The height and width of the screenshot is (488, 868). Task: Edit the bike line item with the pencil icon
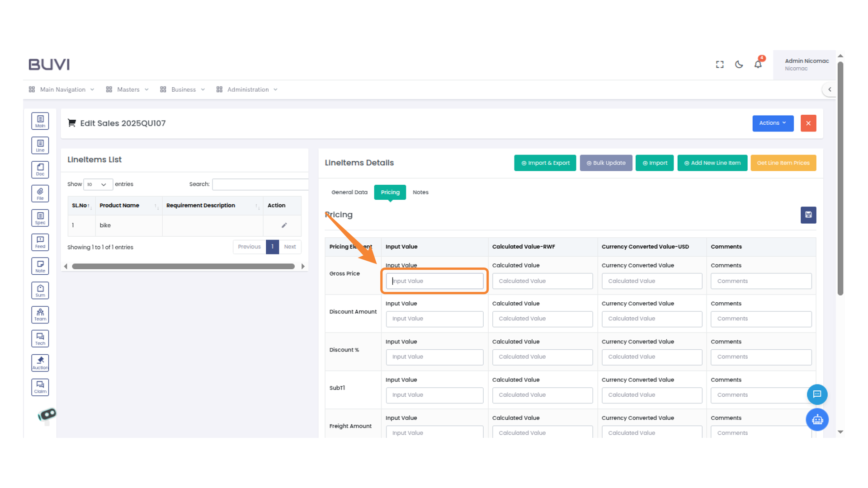pyautogui.click(x=284, y=225)
